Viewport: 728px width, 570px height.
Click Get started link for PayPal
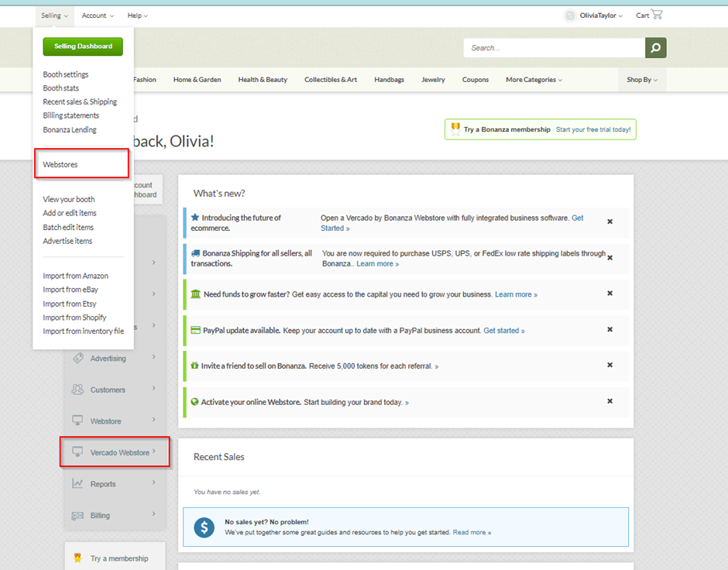[x=504, y=331]
